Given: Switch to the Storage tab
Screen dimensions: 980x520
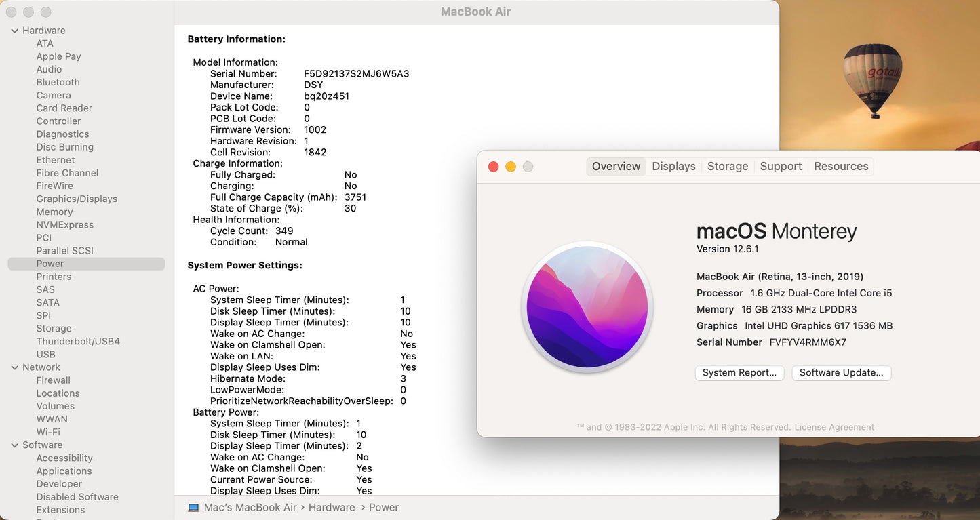Looking at the screenshot, I should 728,167.
